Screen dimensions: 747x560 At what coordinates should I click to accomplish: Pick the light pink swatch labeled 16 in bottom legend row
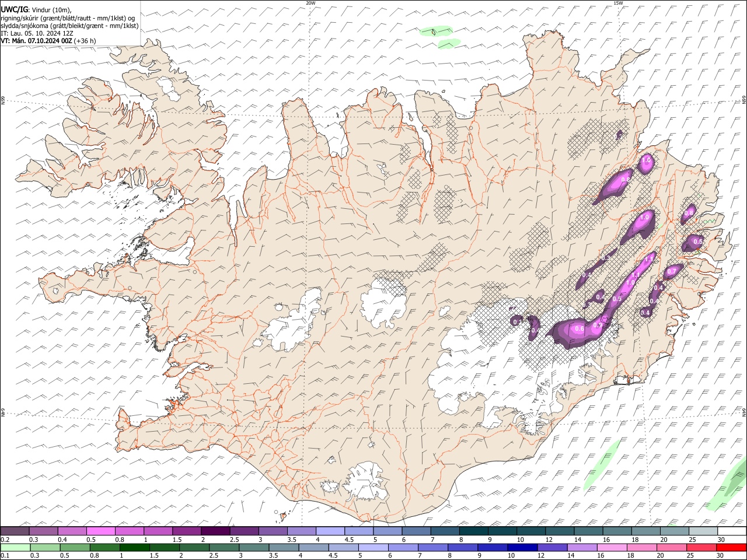612,547
